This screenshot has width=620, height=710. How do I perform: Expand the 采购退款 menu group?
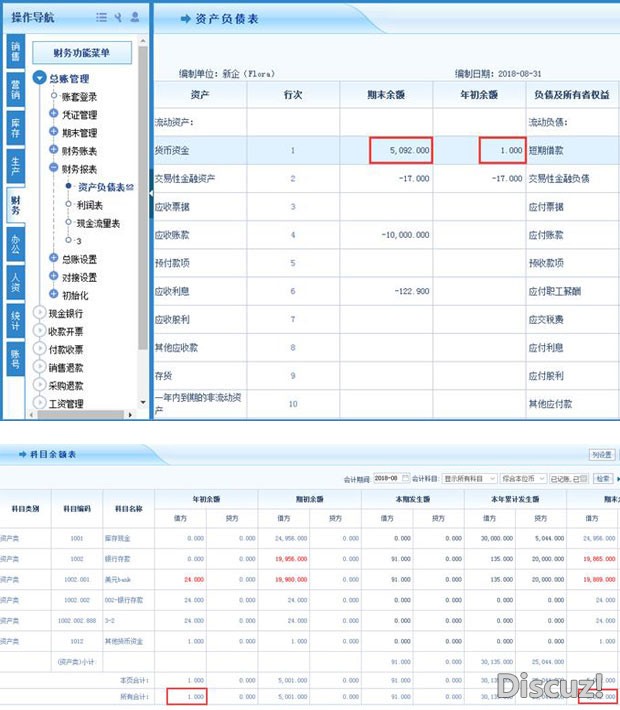[x=40, y=385]
